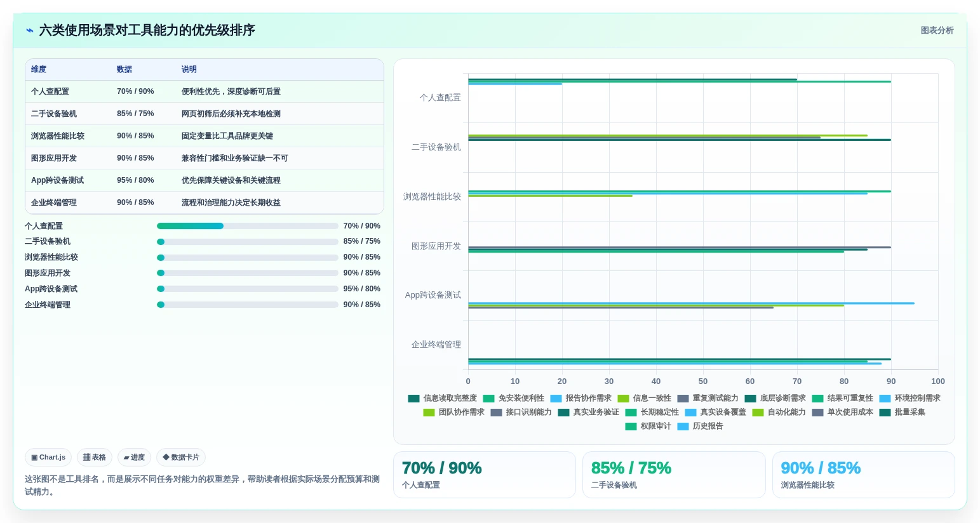This screenshot has width=980, height=523.
Task: Click the chart y-axis label 图形应用开发
Action: pyautogui.click(x=436, y=246)
